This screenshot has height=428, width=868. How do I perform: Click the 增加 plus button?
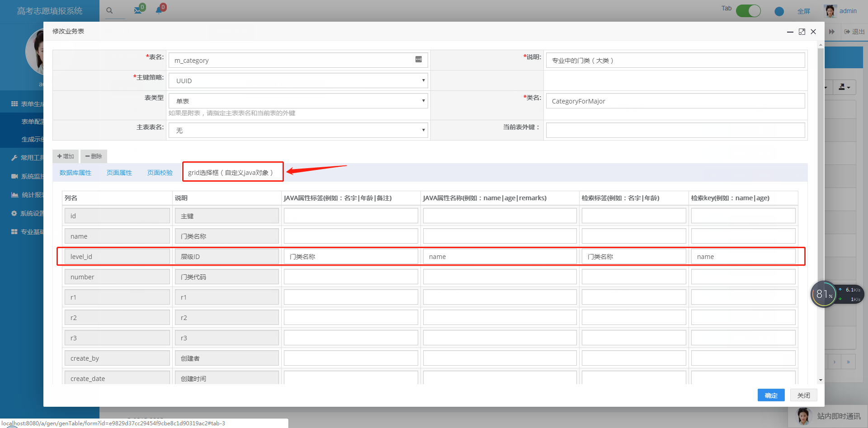66,156
